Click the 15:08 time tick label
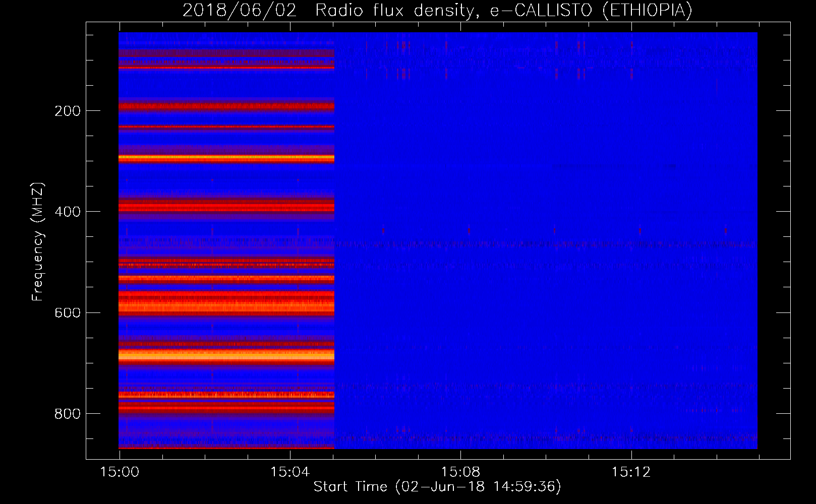The image size is (816, 504). point(460,472)
